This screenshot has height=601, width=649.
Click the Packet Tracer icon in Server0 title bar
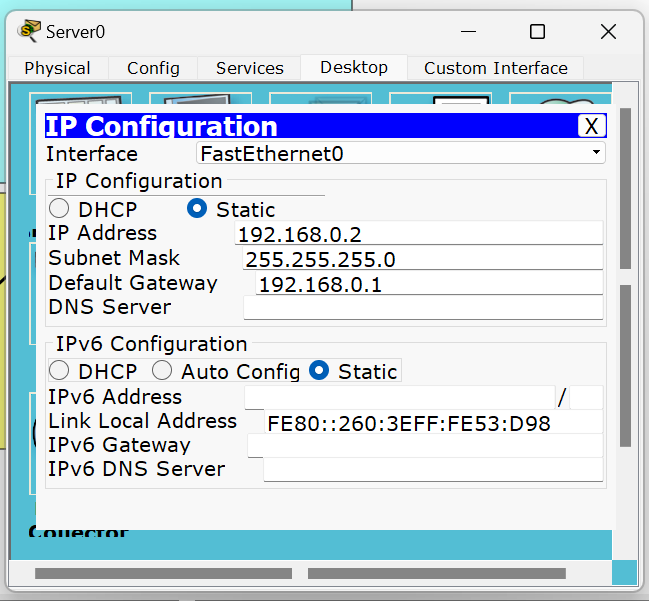pyautogui.click(x=30, y=31)
